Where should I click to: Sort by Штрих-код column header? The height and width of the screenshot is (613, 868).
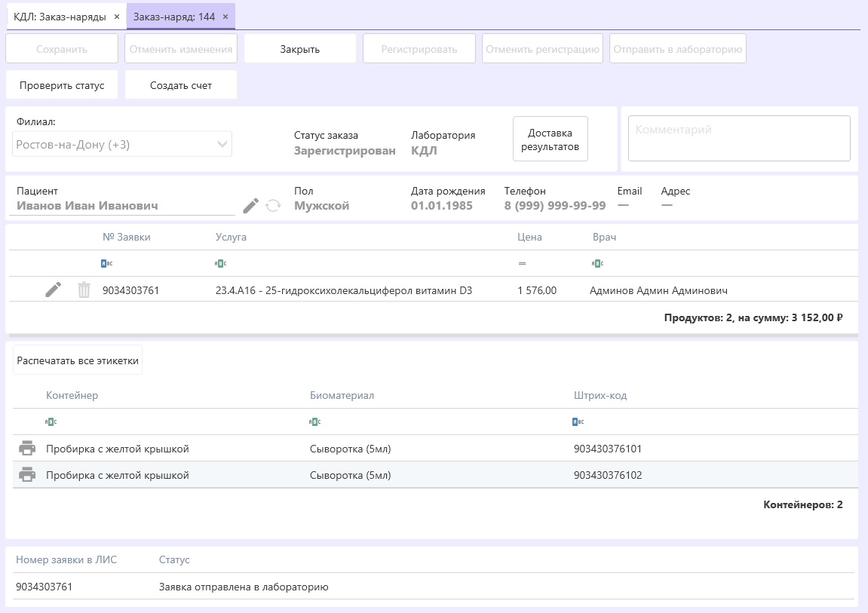click(x=600, y=395)
